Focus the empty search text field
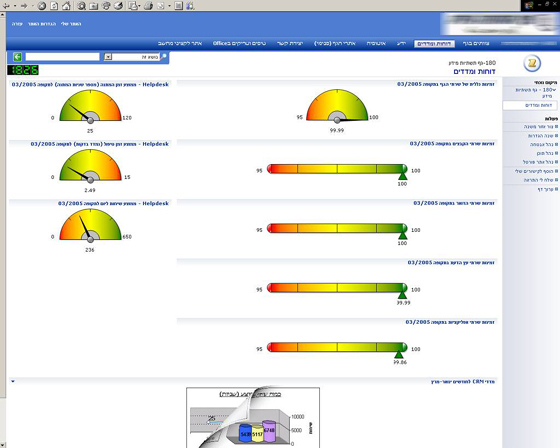Screen dimensions: 560x448 pyautogui.click(x=62, y=57)
